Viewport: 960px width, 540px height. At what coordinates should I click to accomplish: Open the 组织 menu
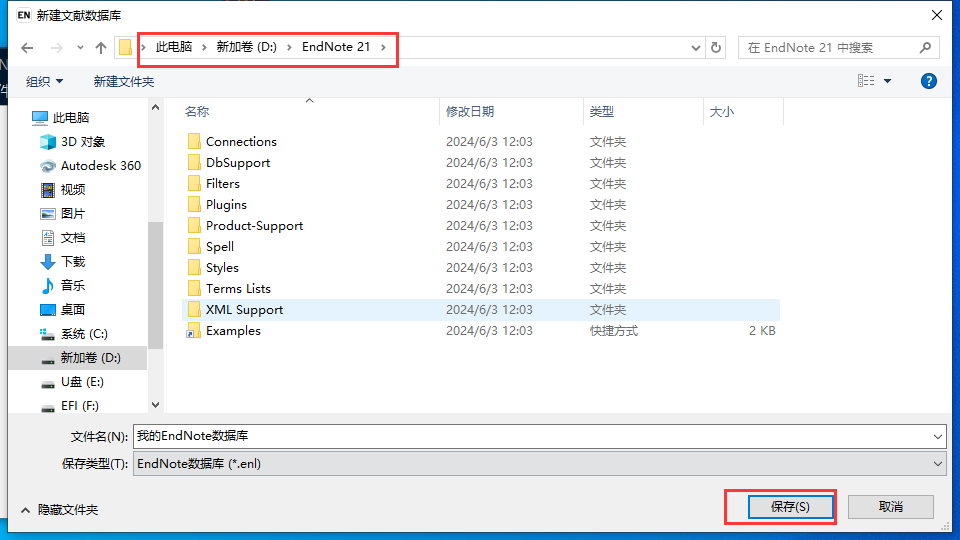point(44,81)
